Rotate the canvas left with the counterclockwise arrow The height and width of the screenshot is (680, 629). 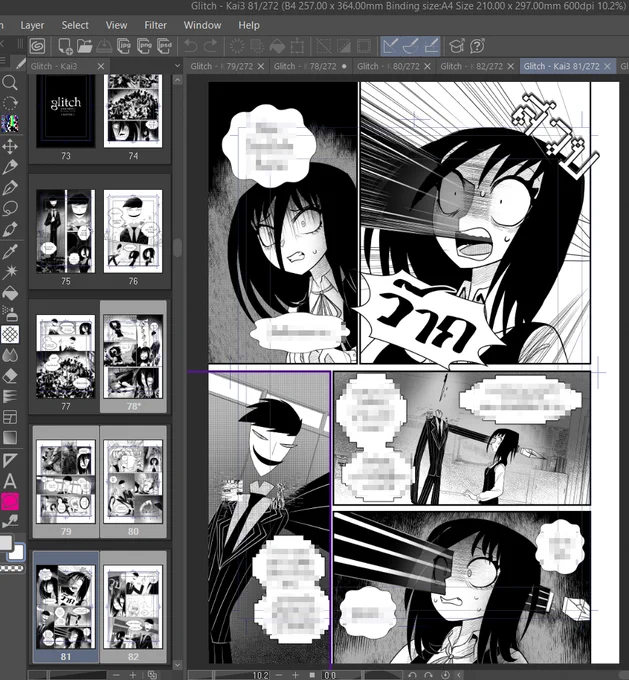click(412, 675)
